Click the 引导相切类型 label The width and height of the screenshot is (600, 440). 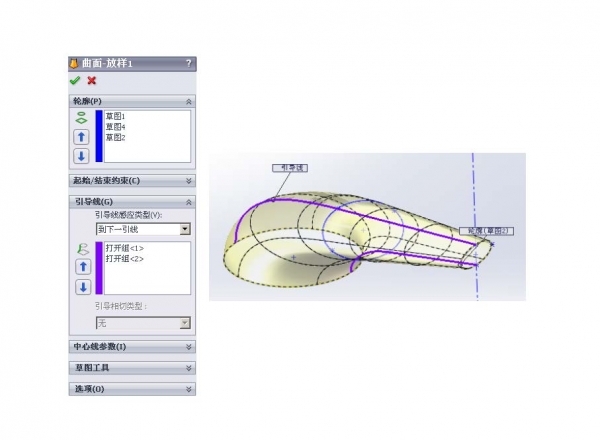[x=121, y=306]
